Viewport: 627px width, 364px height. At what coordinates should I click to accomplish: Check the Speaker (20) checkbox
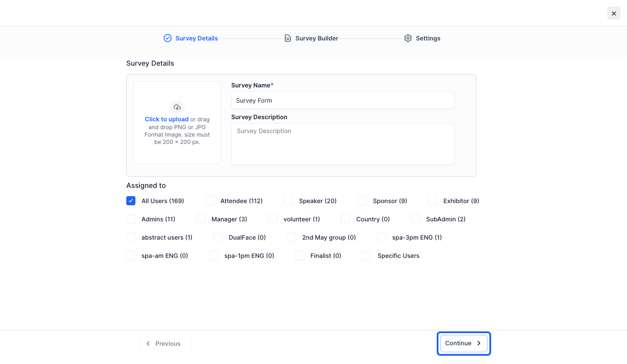tap(288, 201)
